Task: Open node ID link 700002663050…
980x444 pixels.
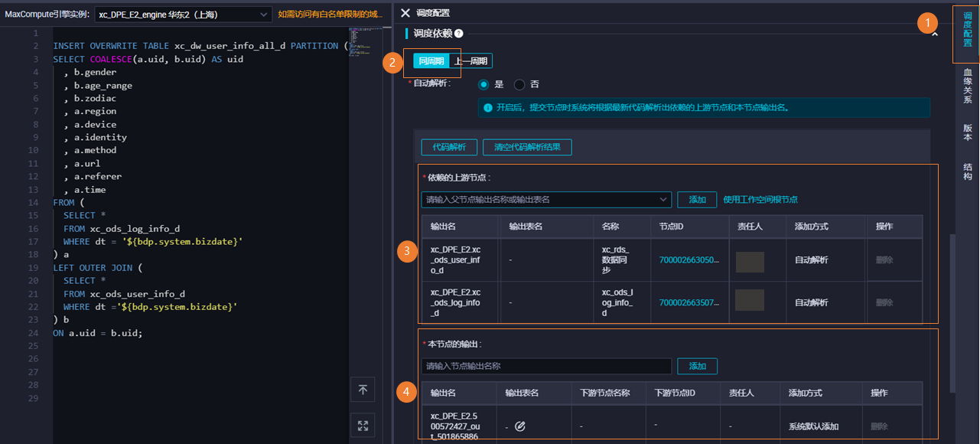Action: click(689, 260)
